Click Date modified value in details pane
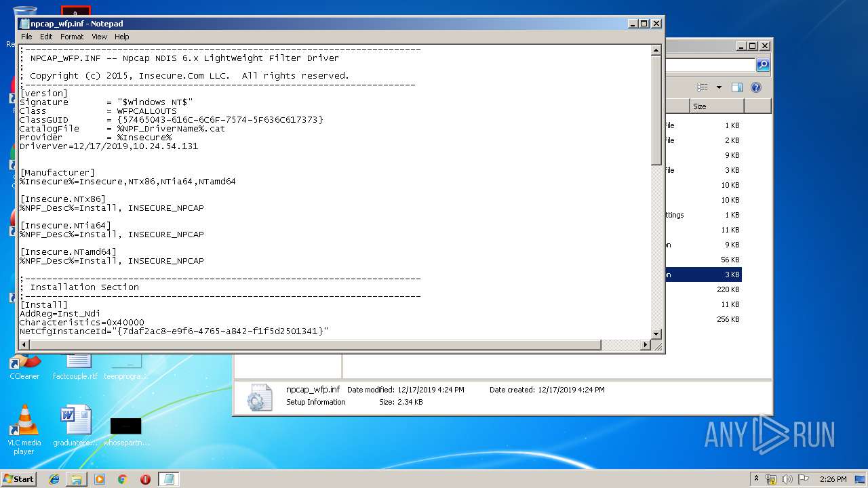868x488 pixels. pos(431,390)
